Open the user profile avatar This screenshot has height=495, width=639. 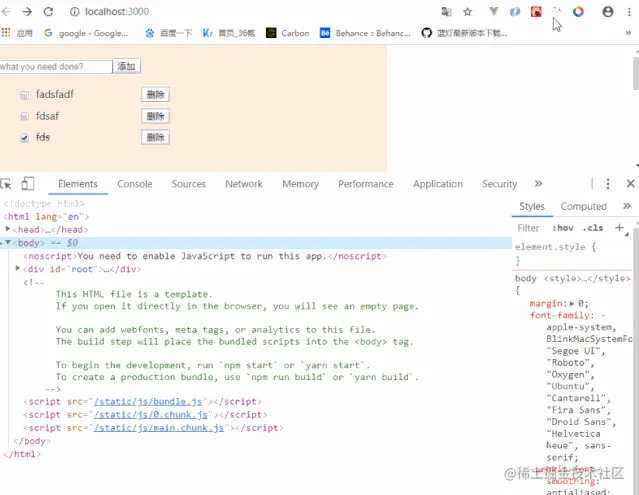608,12
